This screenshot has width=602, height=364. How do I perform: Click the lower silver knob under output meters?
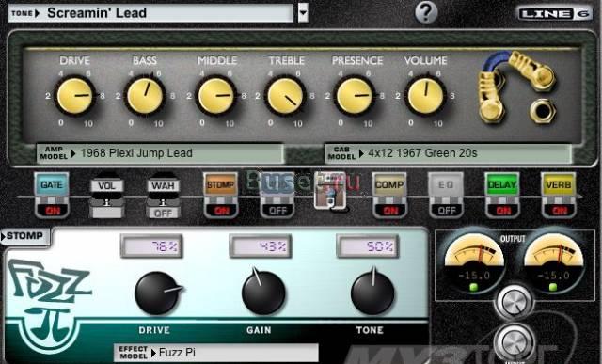515,342
